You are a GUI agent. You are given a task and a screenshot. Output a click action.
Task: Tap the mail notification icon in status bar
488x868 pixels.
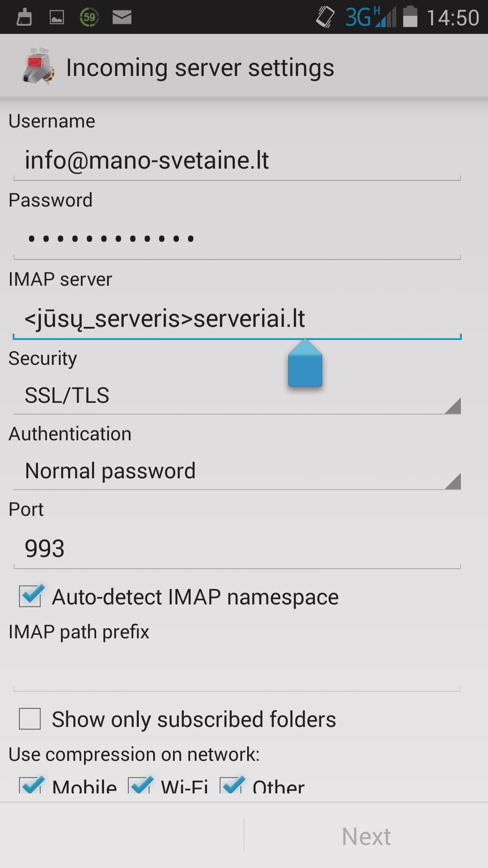pyautogui.click(x=122, y=17)
